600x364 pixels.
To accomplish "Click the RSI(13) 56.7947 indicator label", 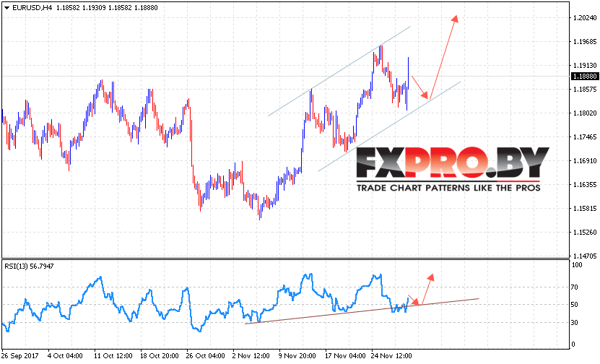I will point(29,266).
